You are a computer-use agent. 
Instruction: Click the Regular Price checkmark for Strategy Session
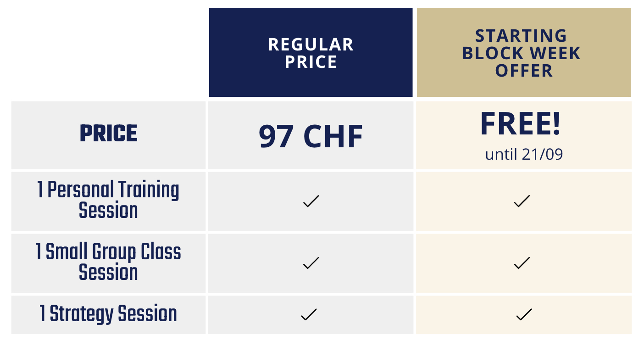click(x=309, y=314)
